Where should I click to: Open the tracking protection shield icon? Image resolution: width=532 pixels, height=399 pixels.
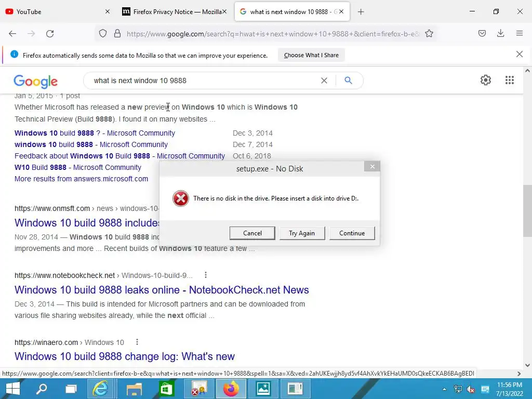click(103, 34)
